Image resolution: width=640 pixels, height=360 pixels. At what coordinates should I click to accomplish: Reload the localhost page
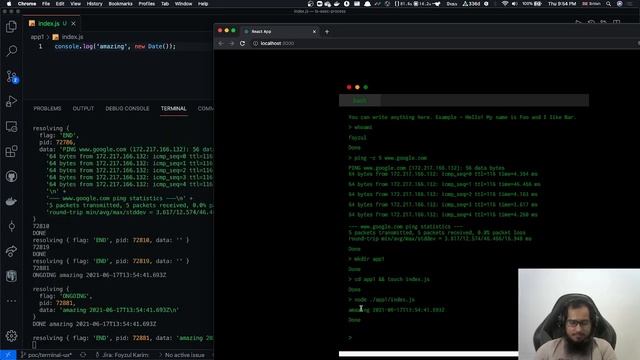coord(242,43)
